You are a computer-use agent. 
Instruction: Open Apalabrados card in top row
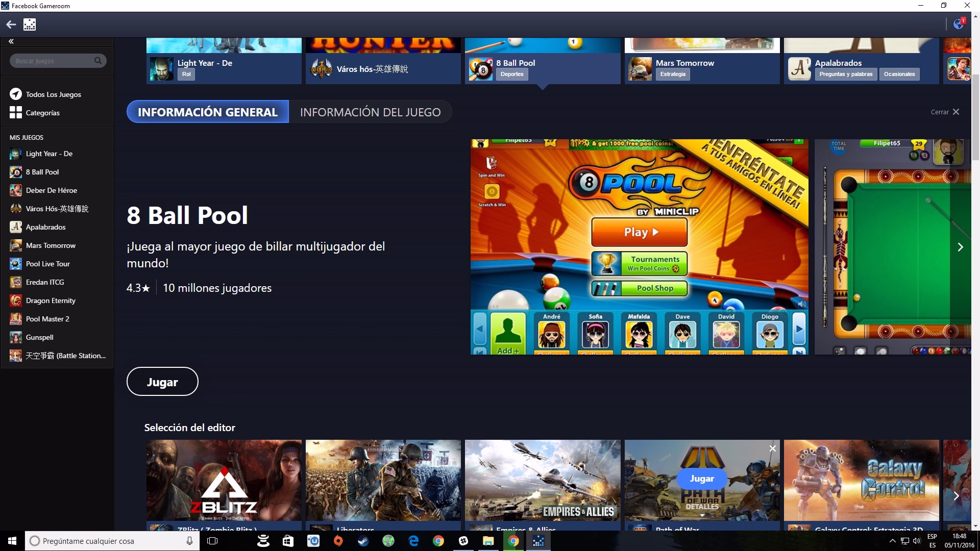coord(862,61)
